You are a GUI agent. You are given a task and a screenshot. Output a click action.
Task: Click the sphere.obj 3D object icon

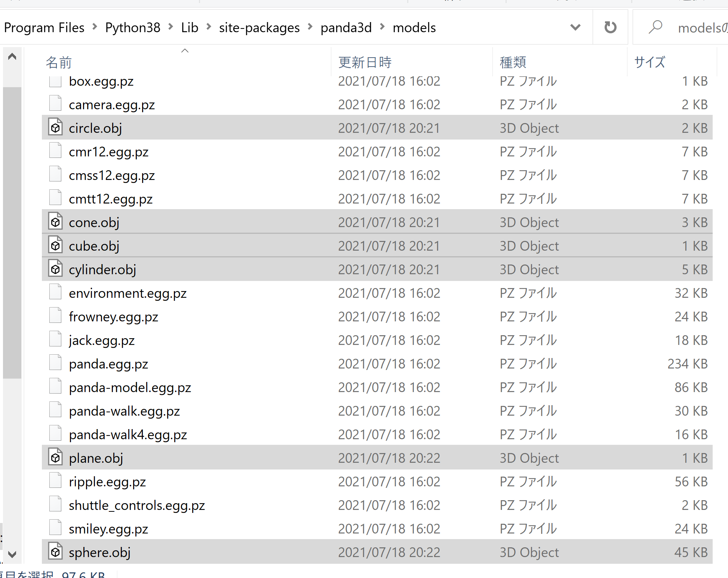tap(55, 552)
